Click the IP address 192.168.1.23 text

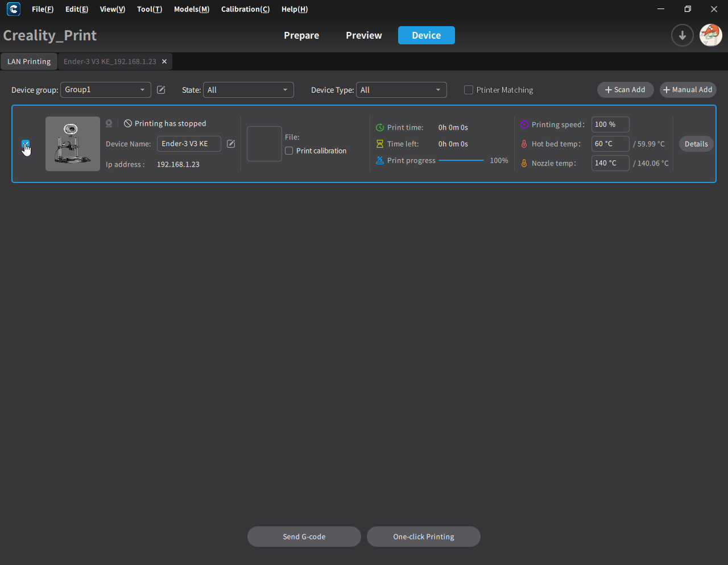point(178,164)
